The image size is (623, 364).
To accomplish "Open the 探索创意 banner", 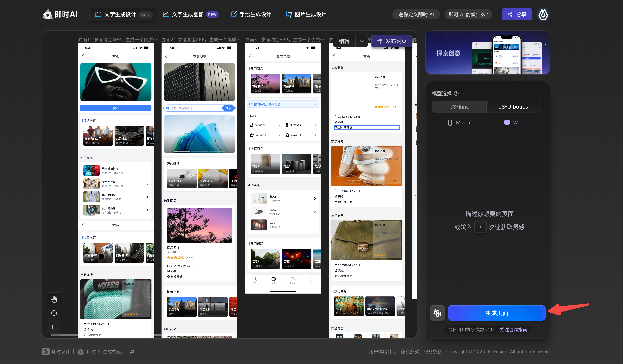I will (487, 53).
